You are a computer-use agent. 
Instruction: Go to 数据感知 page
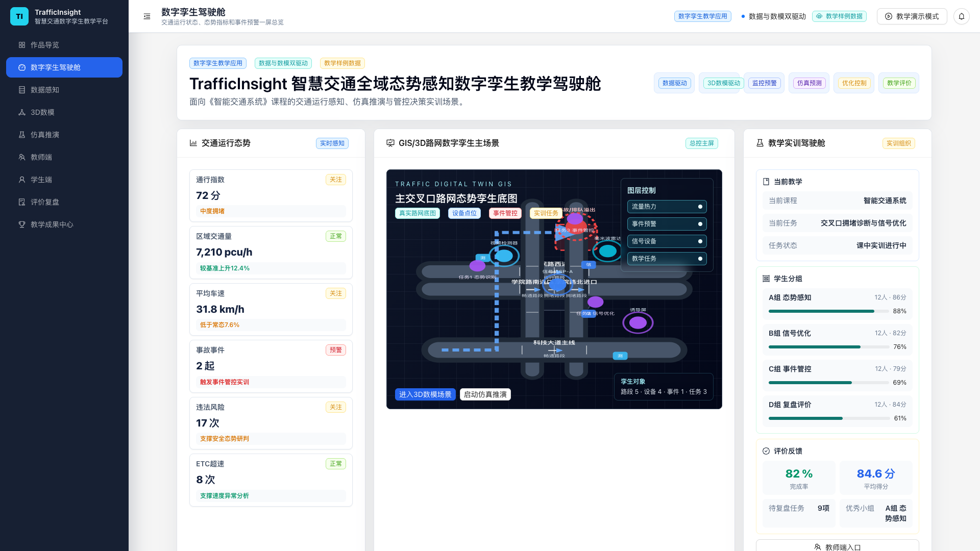[x=64, y=90]
